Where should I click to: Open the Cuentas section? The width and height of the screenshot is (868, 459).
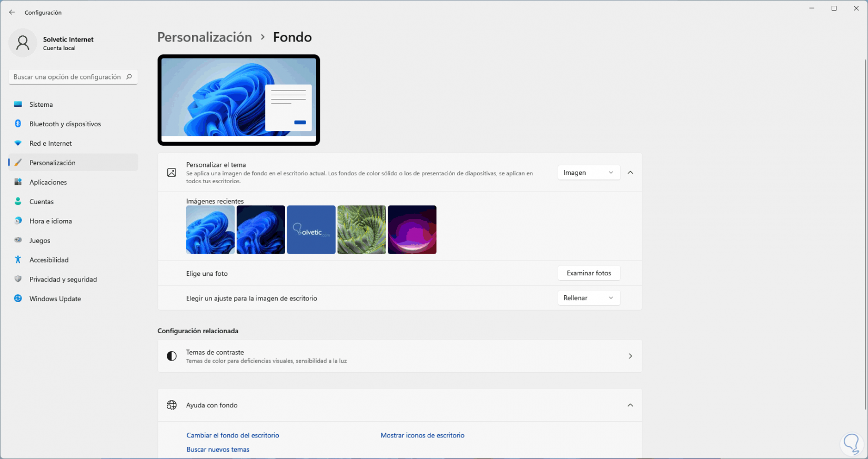[x=73, y=202]
